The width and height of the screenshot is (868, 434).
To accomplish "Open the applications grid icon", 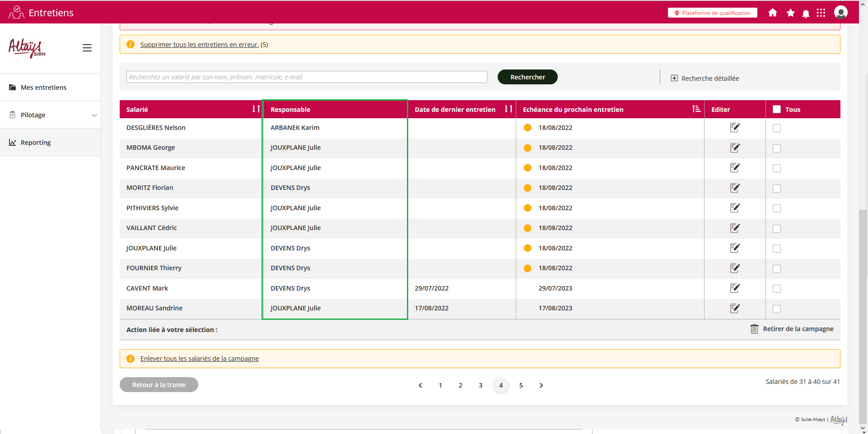I will [821, 13].
